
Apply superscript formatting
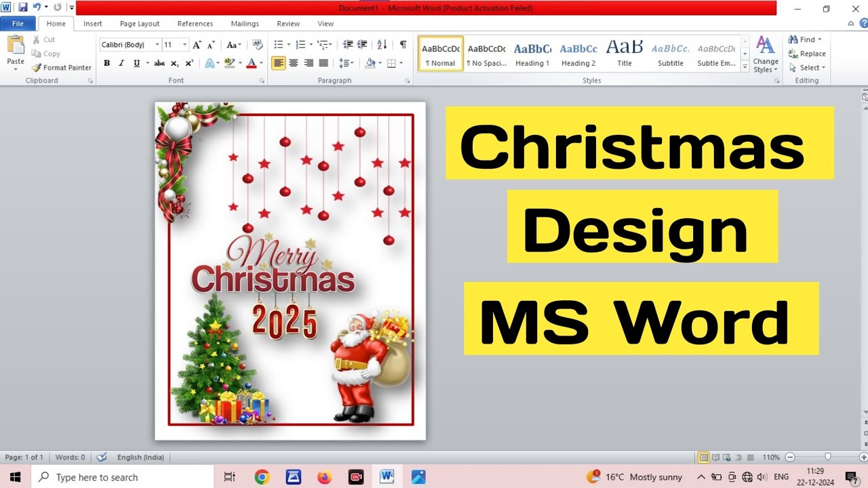coord(189,63)
